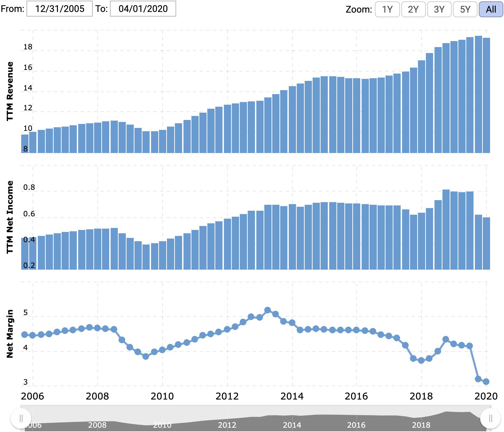Click the 5 net margin axis tick label
Screen dimensions: 504x432
tap(25, 312)
